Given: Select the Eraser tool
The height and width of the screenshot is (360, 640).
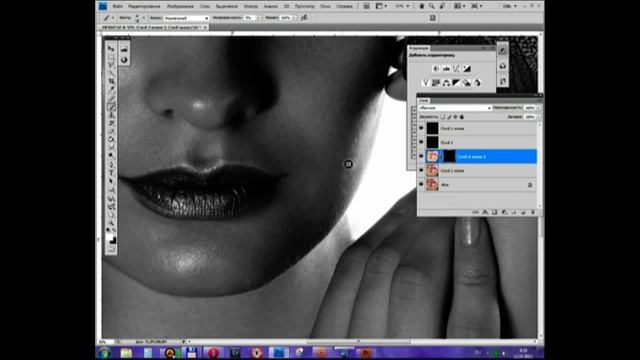Looking at the screenshot, I should coord(111,131).
